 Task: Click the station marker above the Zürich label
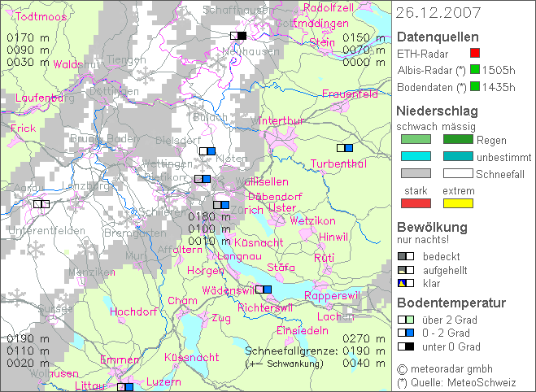pos(221,205)
